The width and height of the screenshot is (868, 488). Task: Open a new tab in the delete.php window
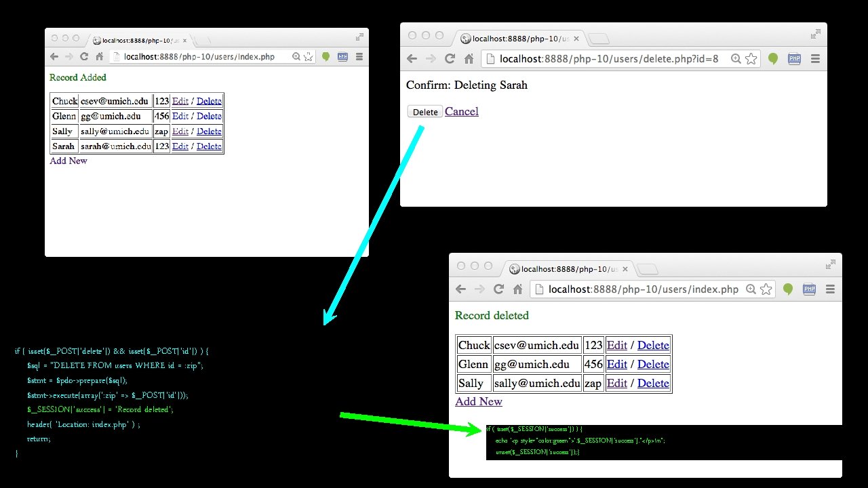pos(599,39)
